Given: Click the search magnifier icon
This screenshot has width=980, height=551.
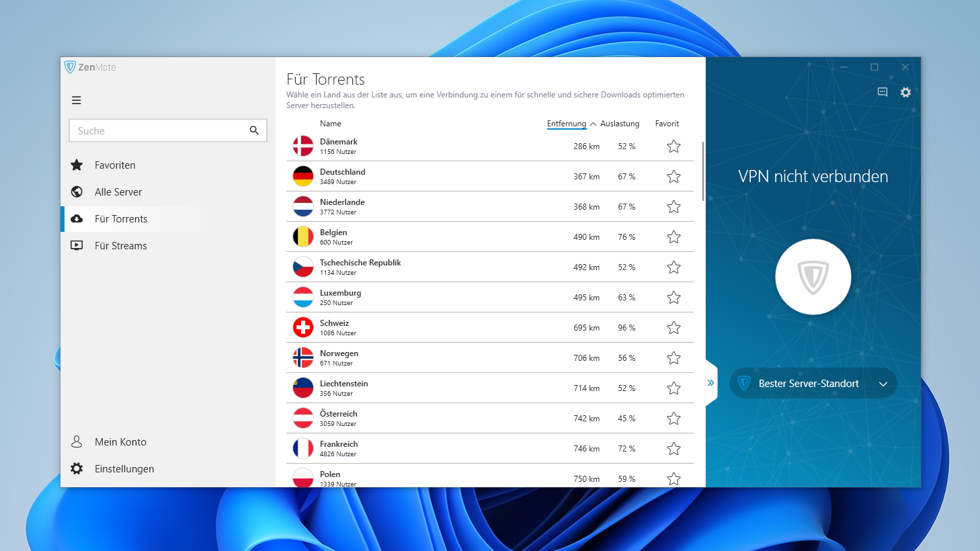Looking at the screenshot, I should [254, 130].
